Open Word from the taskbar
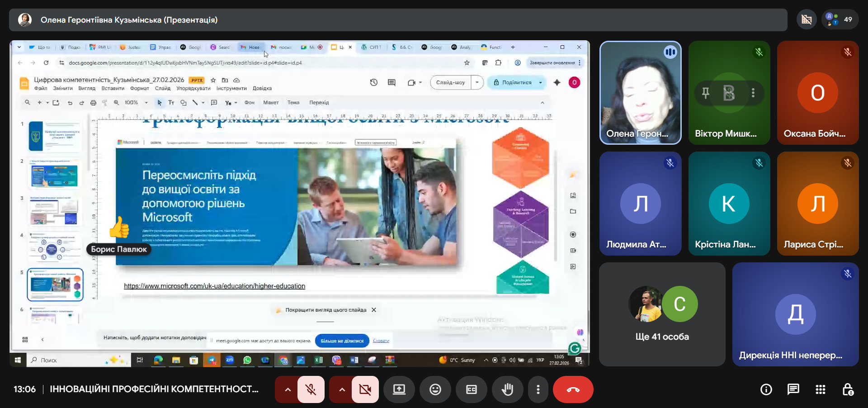868x408 pixels. click(x=354, y=360)
